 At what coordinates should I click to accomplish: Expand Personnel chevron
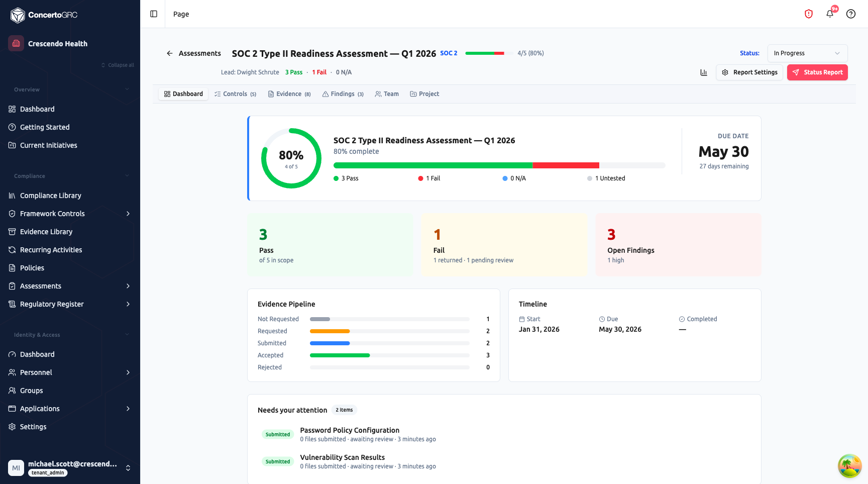tap(128, 372)
